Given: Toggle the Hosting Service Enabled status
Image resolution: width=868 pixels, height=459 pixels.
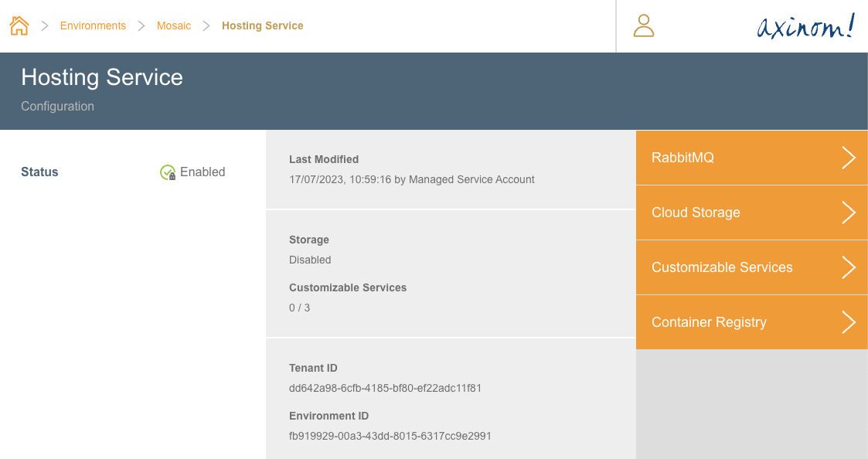Looking at the screenshot, I should click(x=192, y=172).
